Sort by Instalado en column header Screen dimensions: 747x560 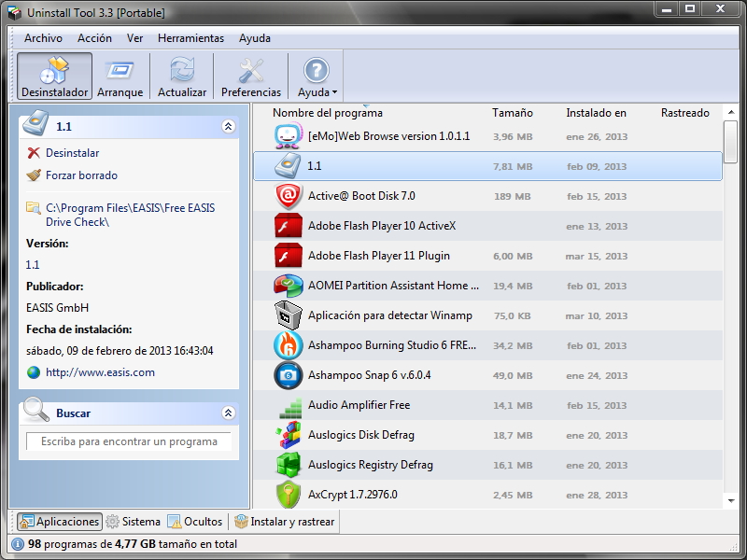[x=596, y=113]
